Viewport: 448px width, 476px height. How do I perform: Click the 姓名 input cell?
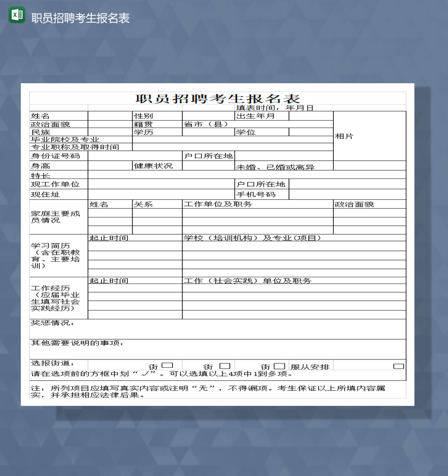[x=109, y=115]
